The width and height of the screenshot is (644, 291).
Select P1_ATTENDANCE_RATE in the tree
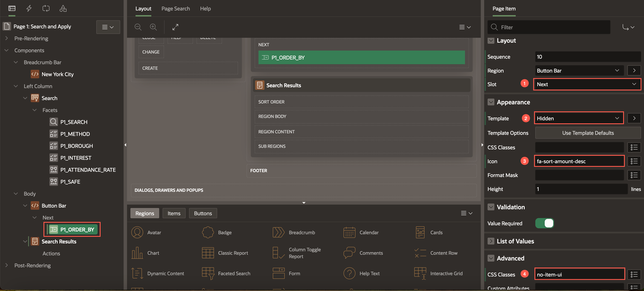point(82,170)
